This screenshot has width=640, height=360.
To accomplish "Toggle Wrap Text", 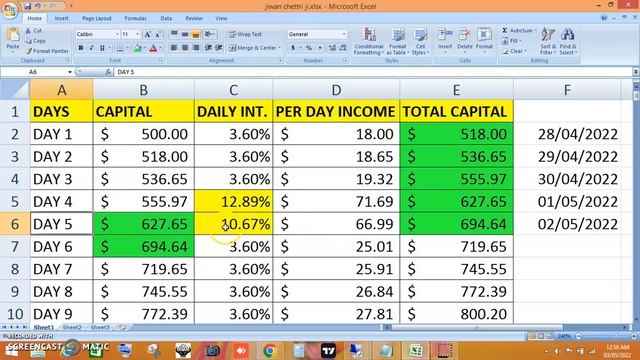I will click(x=245, y=34).
